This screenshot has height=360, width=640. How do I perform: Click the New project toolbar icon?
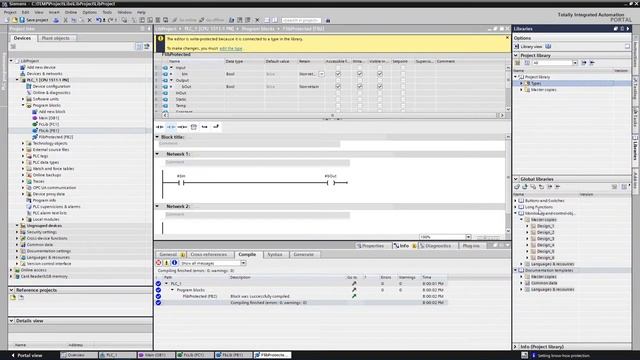point(7,20)
